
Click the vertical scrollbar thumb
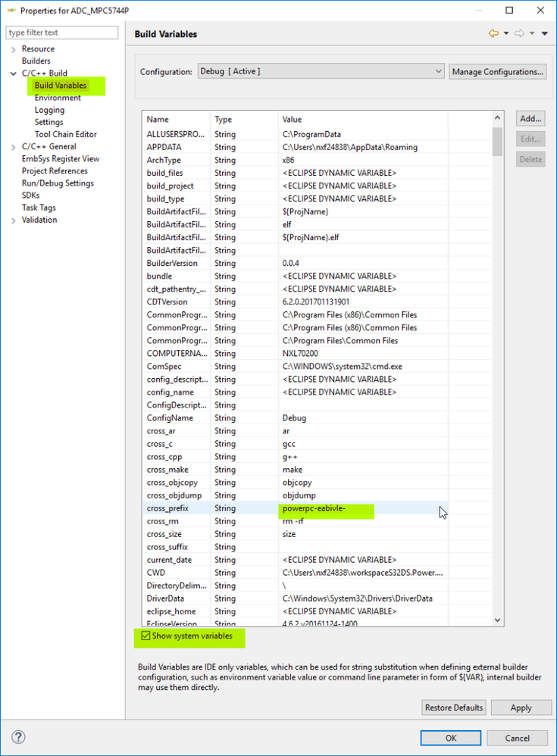click(x=498, y=141)
